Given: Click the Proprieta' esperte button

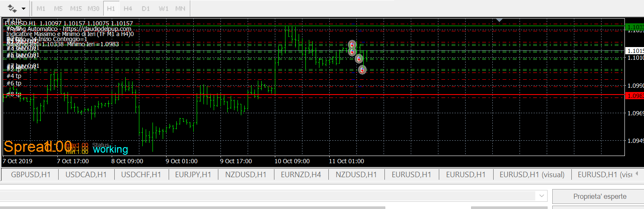Looking at the screenshot, I should 600,196.
